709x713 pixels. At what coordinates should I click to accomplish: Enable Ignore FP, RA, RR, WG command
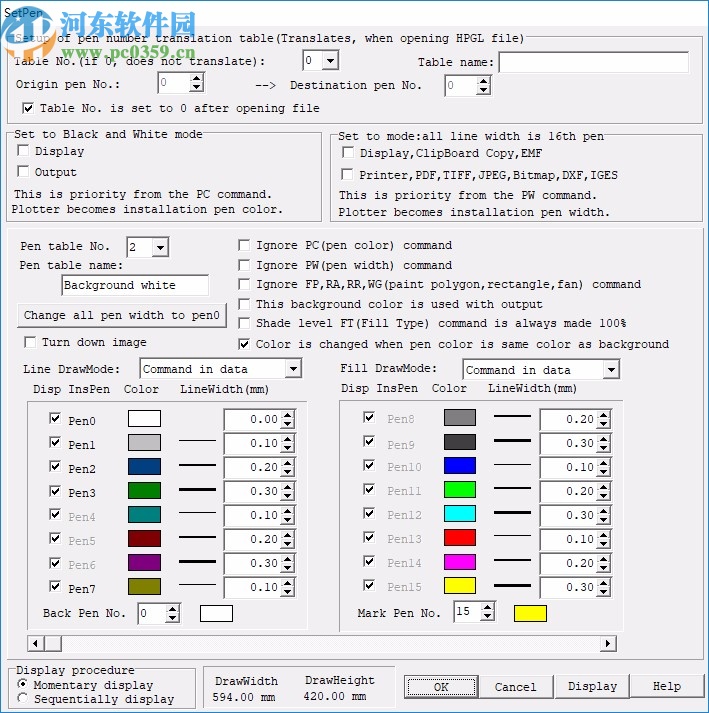click(x=244, y=284)
